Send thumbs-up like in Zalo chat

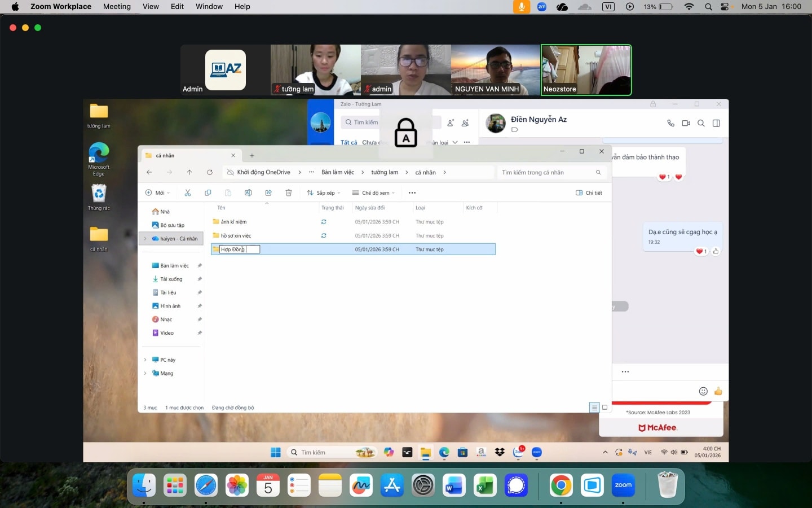pyautogui.click(x=718, y=391)
